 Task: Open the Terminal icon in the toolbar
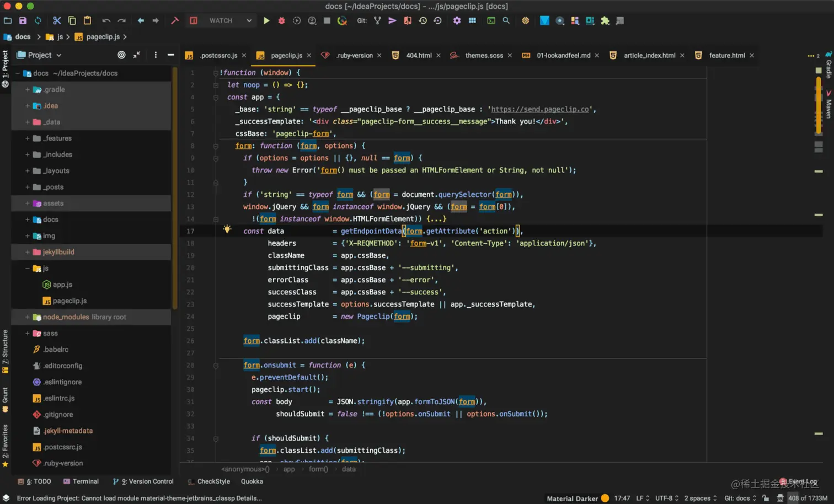tap(491, 20)
